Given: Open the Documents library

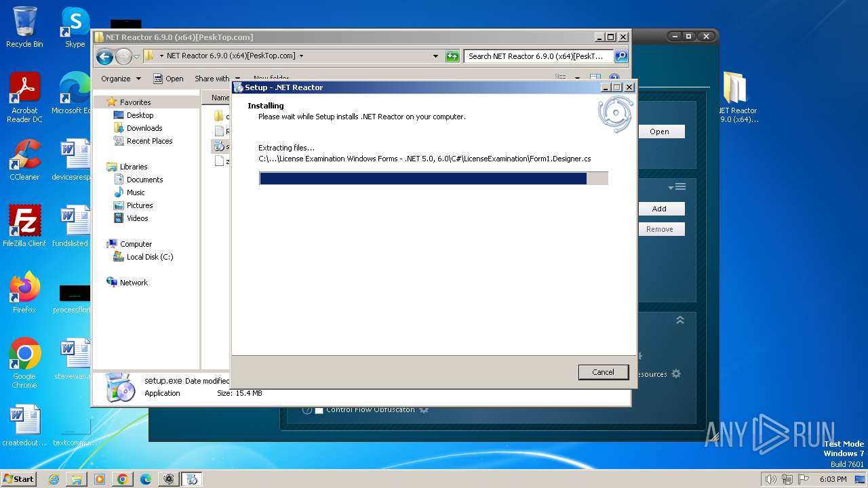Looking at the screenshot, I should pos(144,180).
